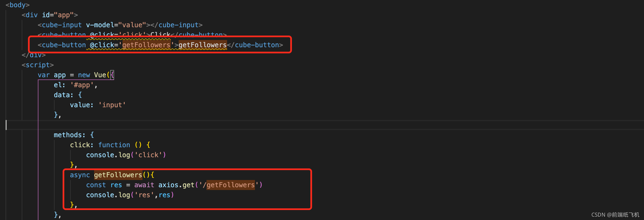
Task: Click async getFollowers method name
Action: coord(118,175)
